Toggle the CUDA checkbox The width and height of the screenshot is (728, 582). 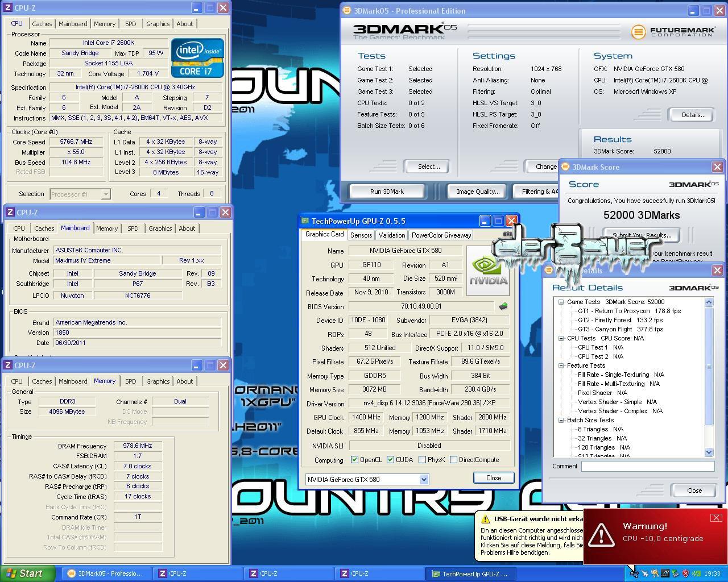(390, 460)
